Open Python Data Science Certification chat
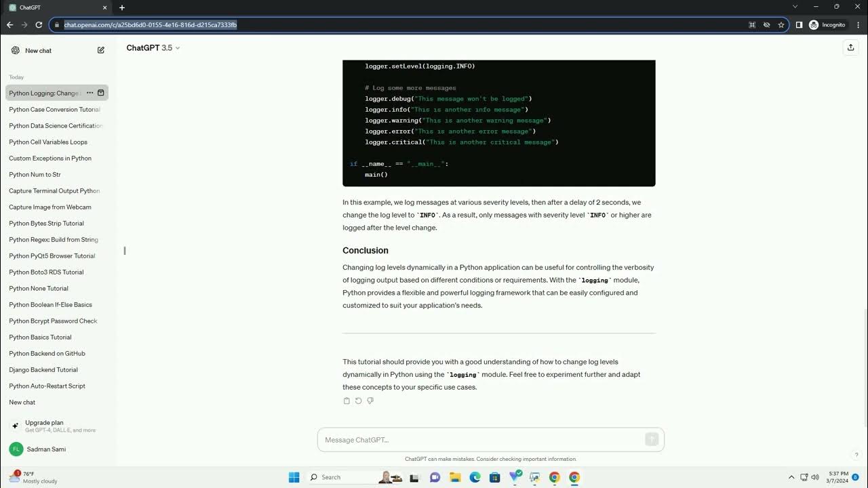Image resolution: width=868 pixels, height=488 pixels. coord(57,125)
